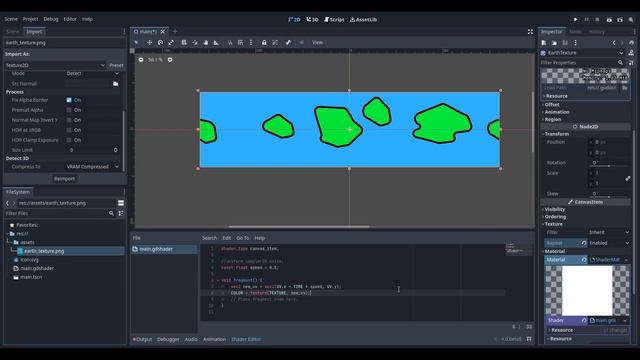This screenshot has width=640, height=360.
Task: Switch to the Scene dock tab
Action: coord(13,31)
